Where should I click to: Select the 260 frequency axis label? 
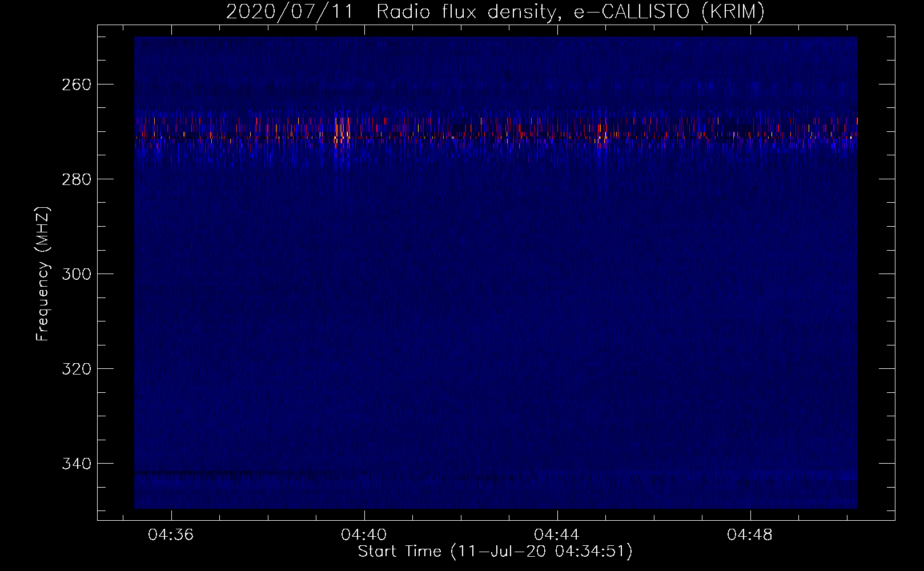[76, 85]
